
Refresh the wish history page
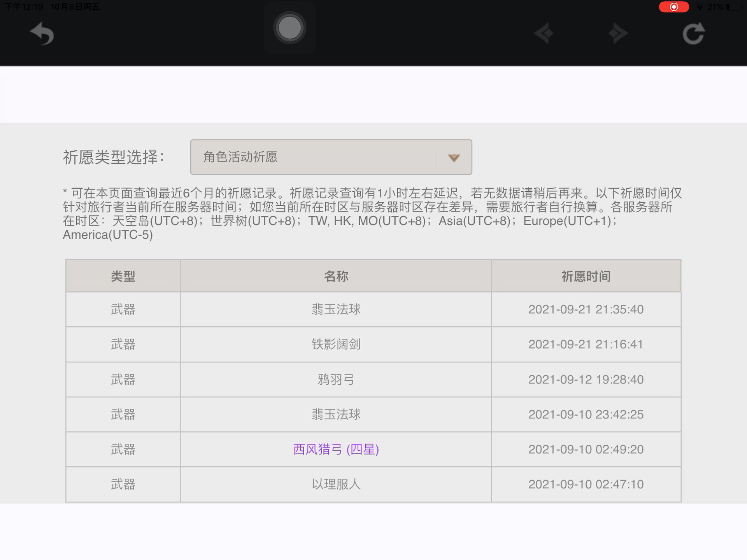click(x=694, y=33)
